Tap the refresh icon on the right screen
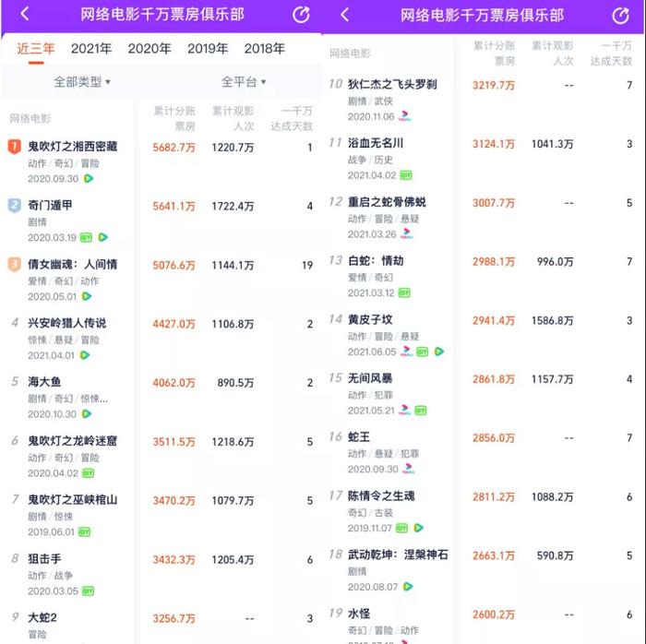Viewport: 646px width, 644px height. [621, 16]
